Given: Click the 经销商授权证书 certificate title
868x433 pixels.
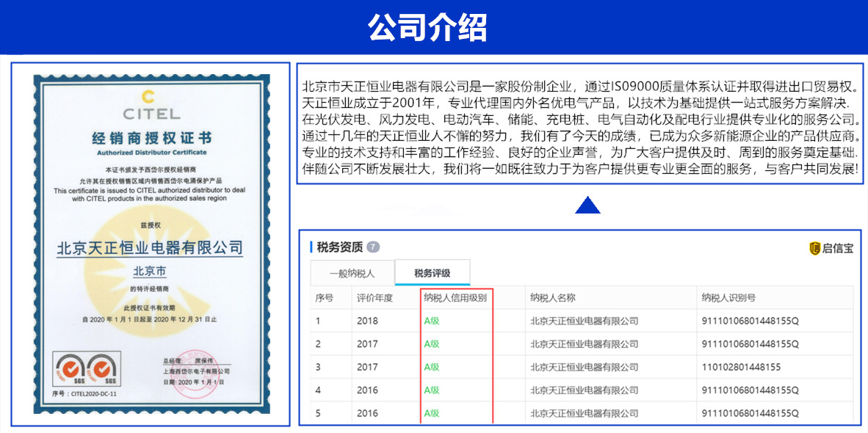Looking at the screenshot, I should [x=151, y=137].
